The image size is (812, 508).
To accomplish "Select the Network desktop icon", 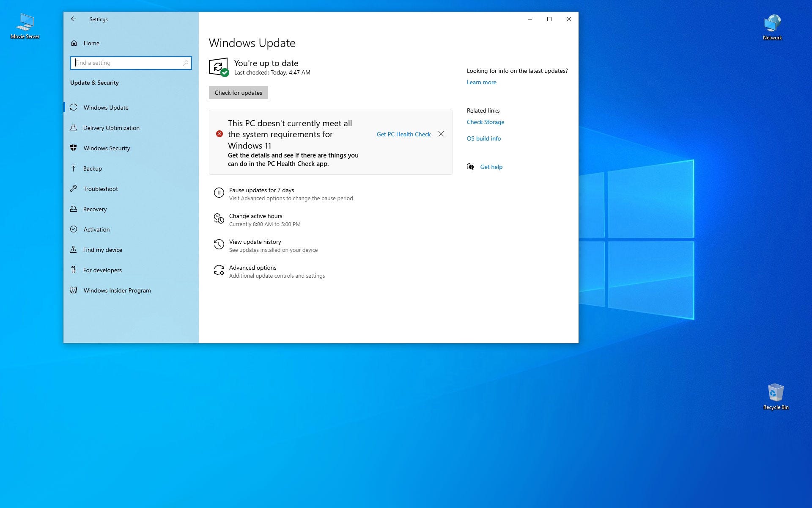I will (772, 27).
